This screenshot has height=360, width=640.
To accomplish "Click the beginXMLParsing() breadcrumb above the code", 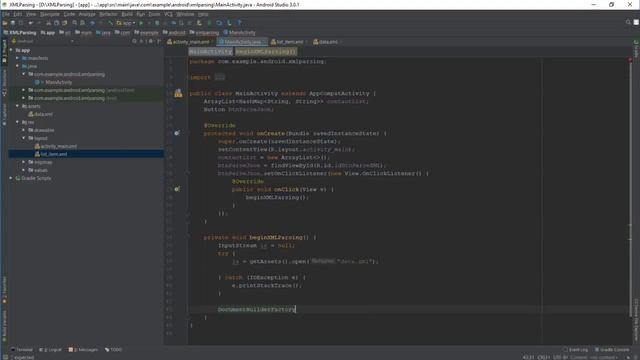I will [266, 52].
